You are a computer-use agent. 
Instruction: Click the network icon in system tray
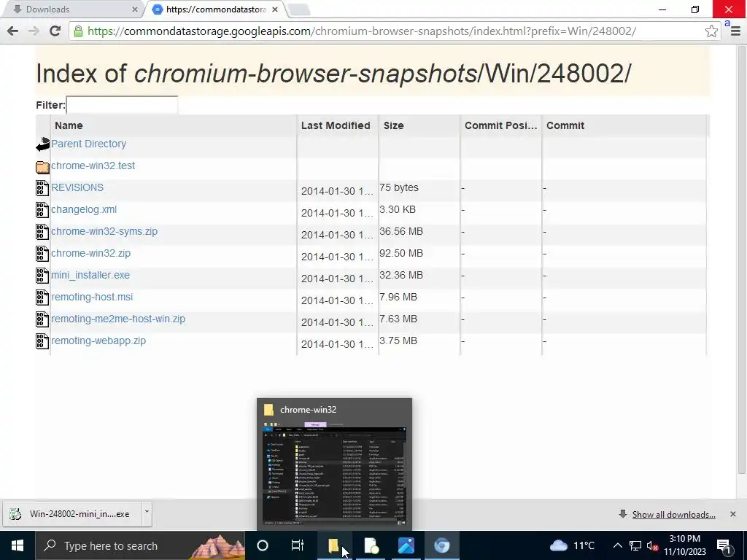635,545
